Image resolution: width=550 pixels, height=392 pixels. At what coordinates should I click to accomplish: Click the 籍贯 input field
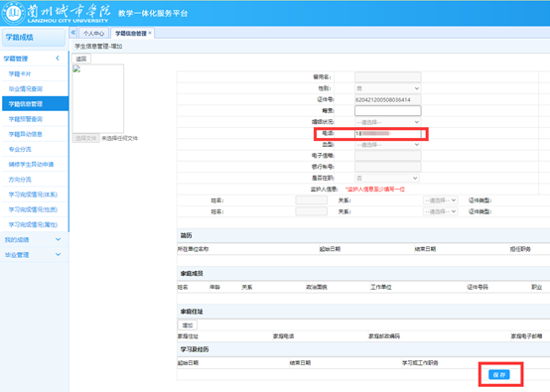click(x=387, y=111)
